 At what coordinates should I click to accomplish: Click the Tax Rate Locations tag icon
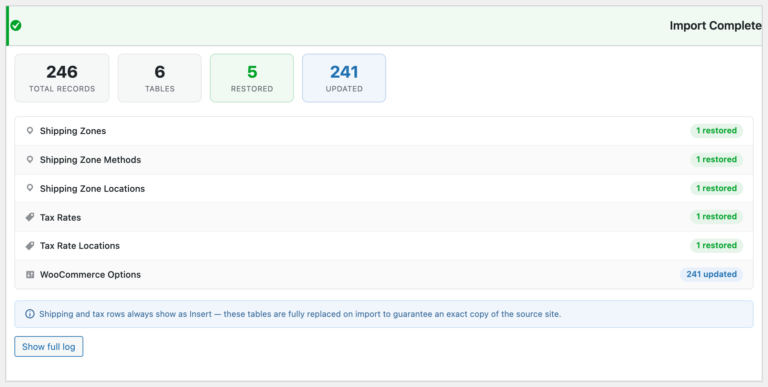[x=30, y=245]
